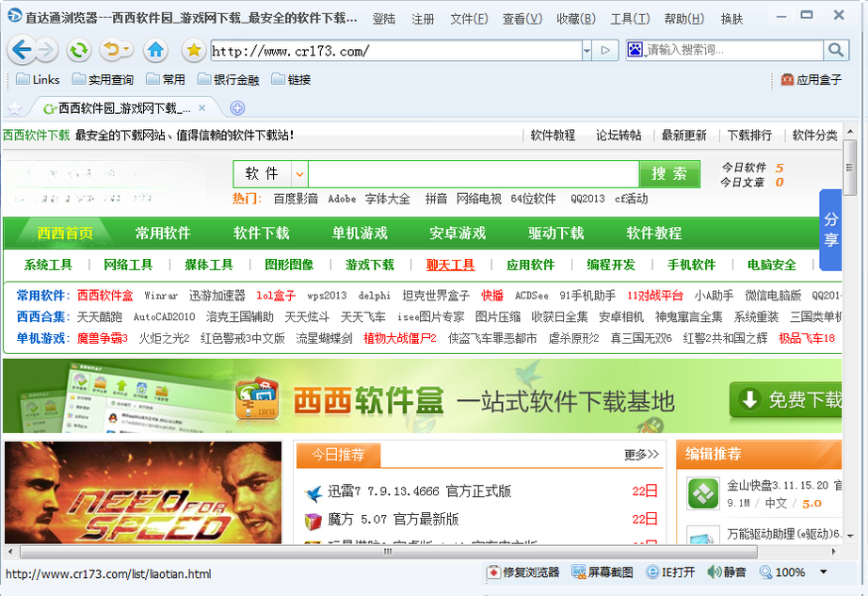The width and height of the screenshot is (868, 596).
Task: Click the Baidu search input field
Action: [x=733, y=50]
